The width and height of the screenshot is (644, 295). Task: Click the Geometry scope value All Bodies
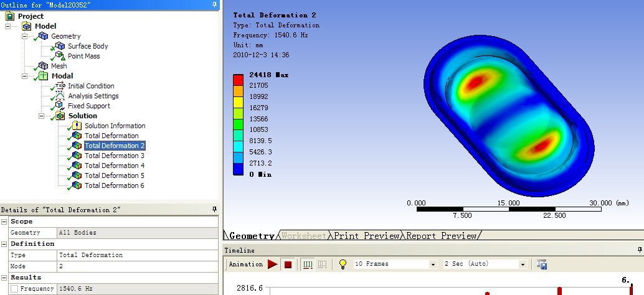click(x=138, y=233)
